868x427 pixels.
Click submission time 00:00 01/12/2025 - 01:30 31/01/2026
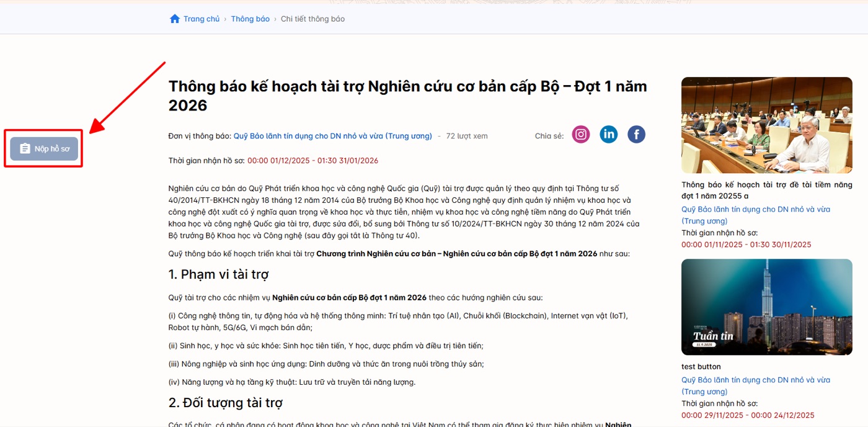point(312,161)
